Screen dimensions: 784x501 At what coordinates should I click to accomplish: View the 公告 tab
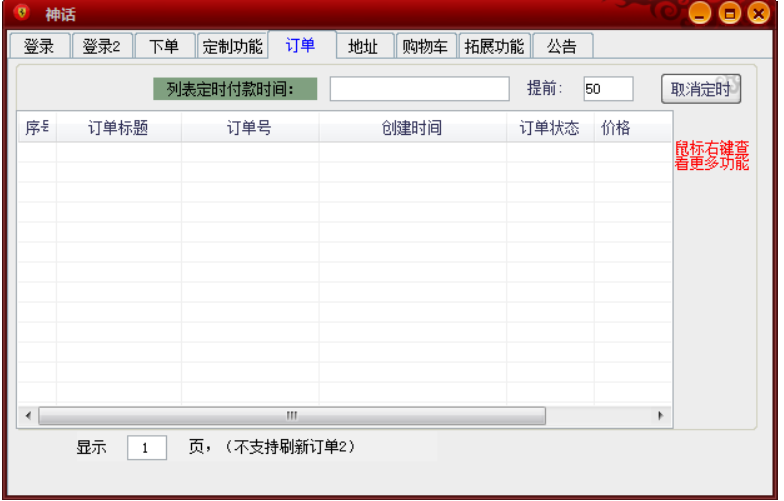[562, 46]
